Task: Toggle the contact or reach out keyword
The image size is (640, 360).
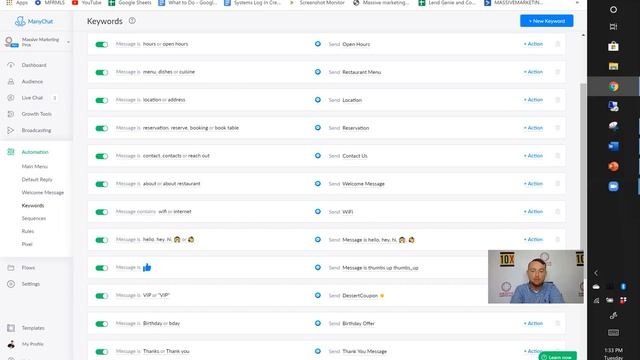Action: click(102, 156)
